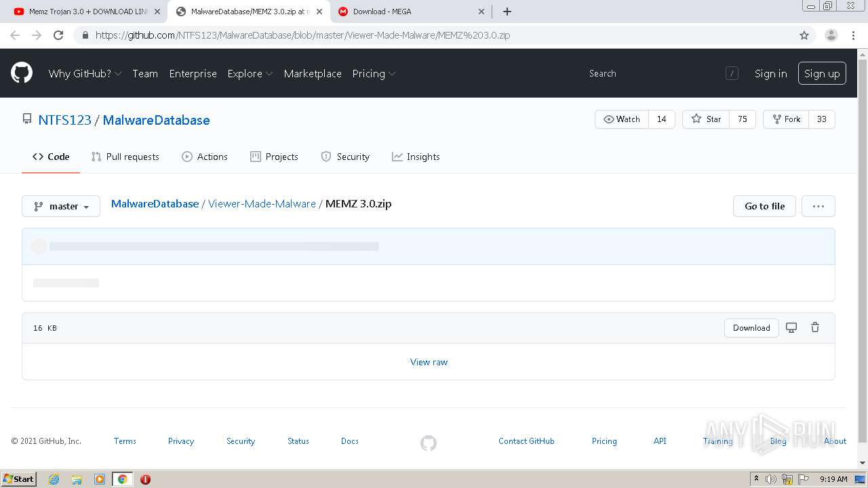
Task: Open the footer Docs link
Action: pyautogui.click(x=350, y=441)
